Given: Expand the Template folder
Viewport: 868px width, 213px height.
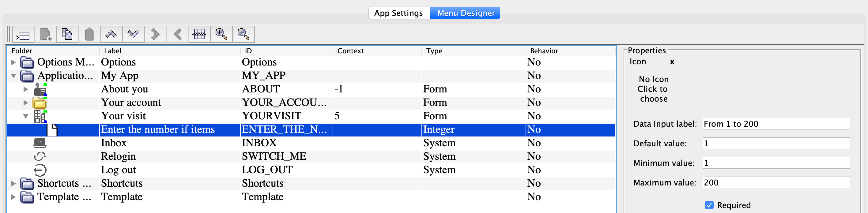Looking at the screenshot, I should 13,197.
